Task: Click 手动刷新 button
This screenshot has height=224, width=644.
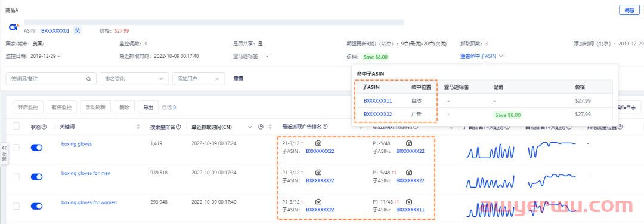Action: pyautogui.click(x=95, y=108)
